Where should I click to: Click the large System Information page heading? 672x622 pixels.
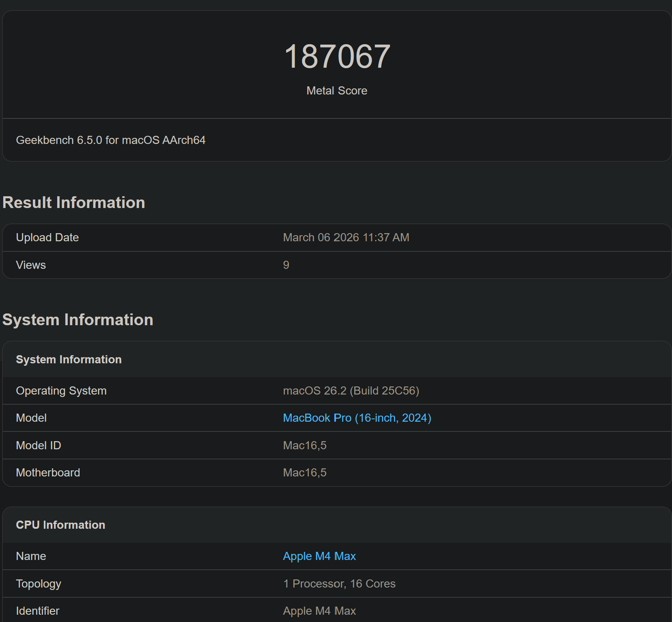78,320
